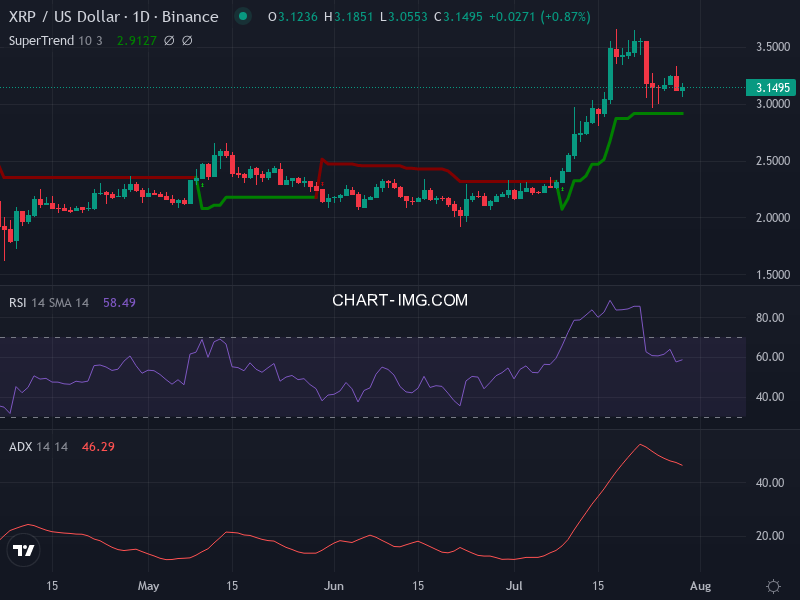Click the green market status dot
800x600 pixels.
pyautogui.click(x=243, y=16)
